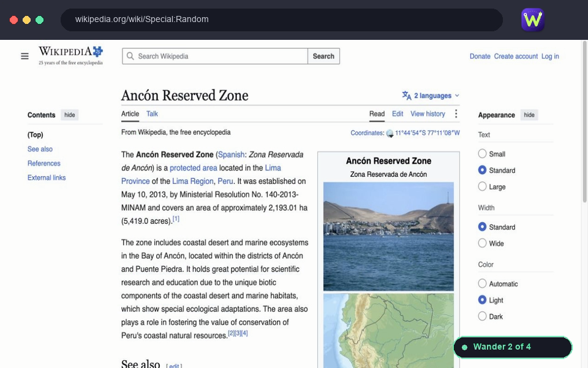Click the coordinates 11°44′54″S 77°11′08″W
This screenshot has height=368, width=588.
coord(427,133)
